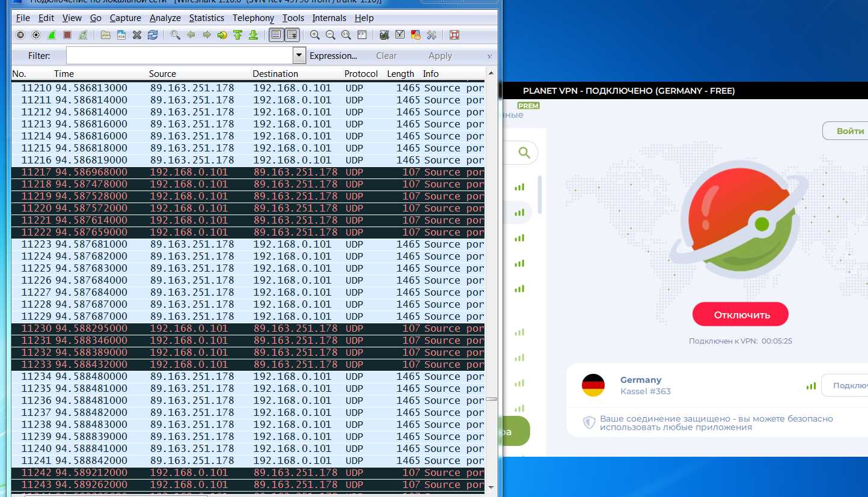
Task: Save this capture file
Action: click(x=121, y=35)
